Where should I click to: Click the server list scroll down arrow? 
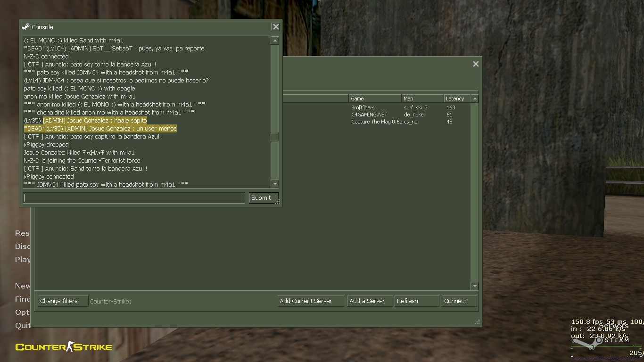(x=475, y=286)
